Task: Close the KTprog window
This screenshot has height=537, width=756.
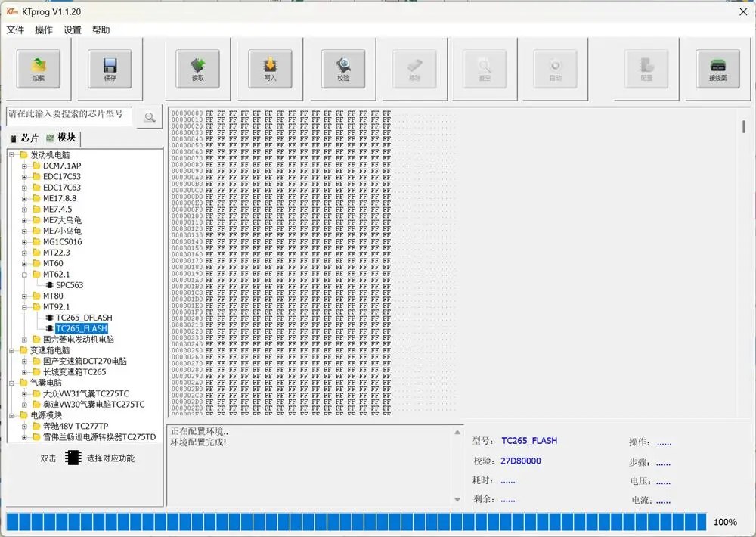Action: coord(743,11)
